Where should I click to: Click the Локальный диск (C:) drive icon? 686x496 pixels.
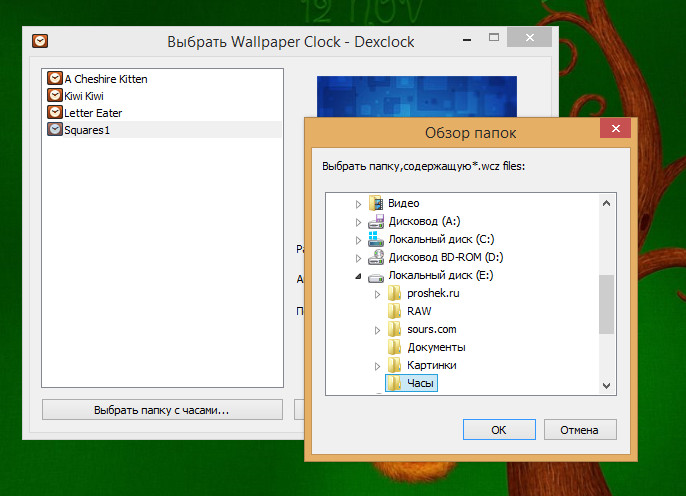point(376,239)
